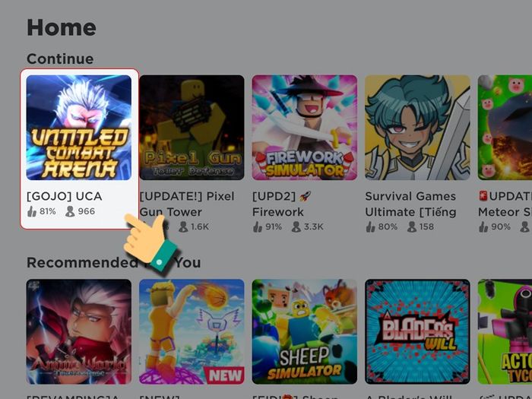
Task: Select the [UPDATE!] Pixel Gun Tower title
Action: pyautogui.click(x=187, y=204)
